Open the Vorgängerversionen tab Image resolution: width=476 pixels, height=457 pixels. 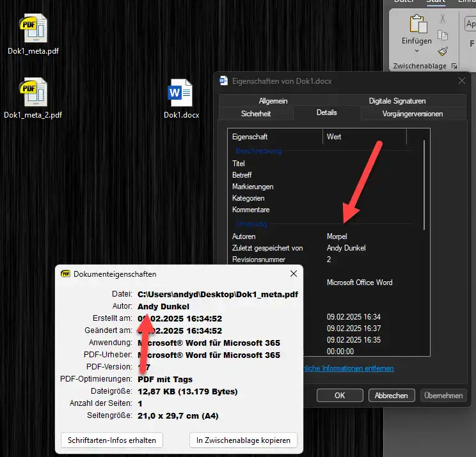(413, 114)
